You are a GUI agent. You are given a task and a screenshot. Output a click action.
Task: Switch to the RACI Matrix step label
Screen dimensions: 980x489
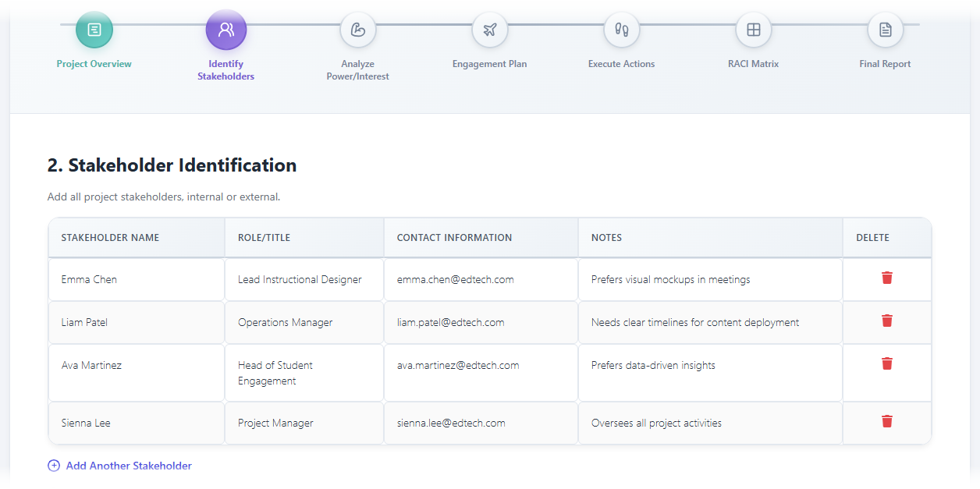click(753, 64)
